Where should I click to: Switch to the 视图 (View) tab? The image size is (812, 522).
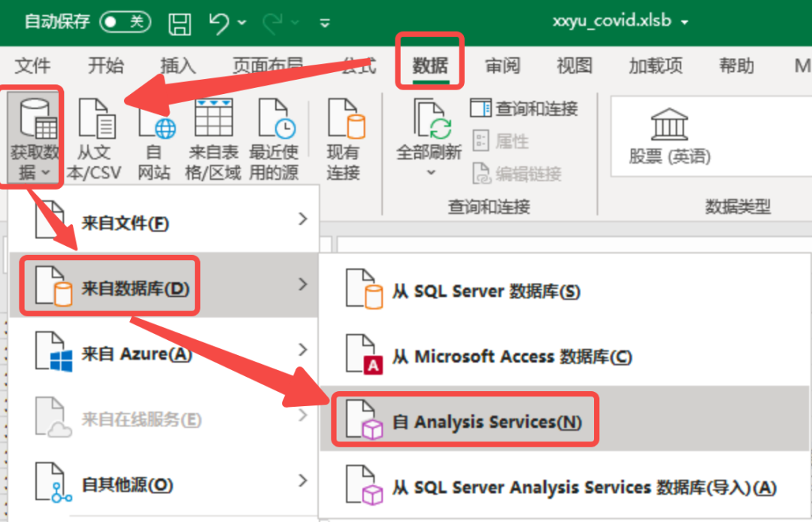(x=574, y=65)
